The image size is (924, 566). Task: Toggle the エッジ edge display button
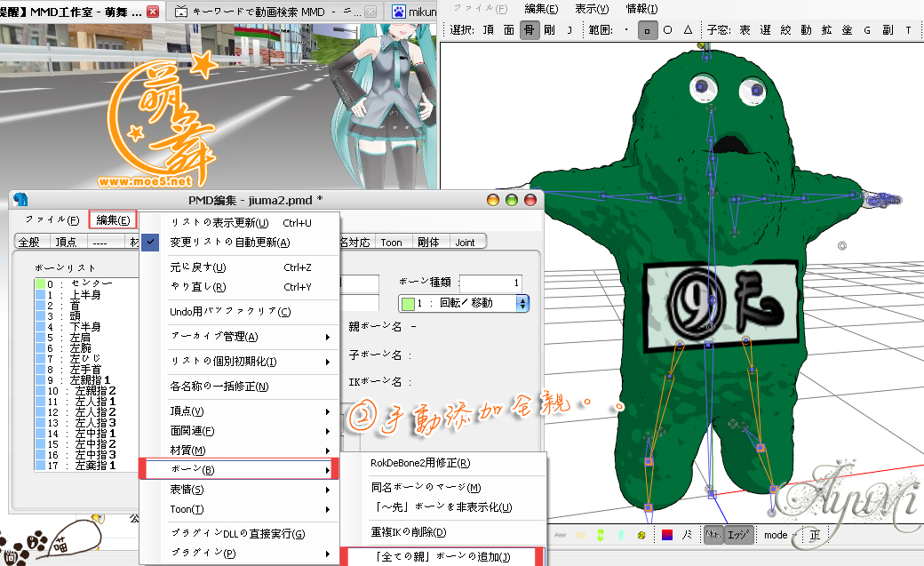(737, 535)
